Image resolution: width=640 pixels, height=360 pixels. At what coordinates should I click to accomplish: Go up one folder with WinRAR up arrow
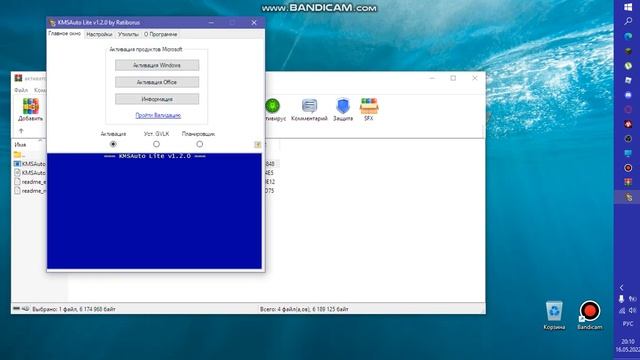[x=21, y=131]
